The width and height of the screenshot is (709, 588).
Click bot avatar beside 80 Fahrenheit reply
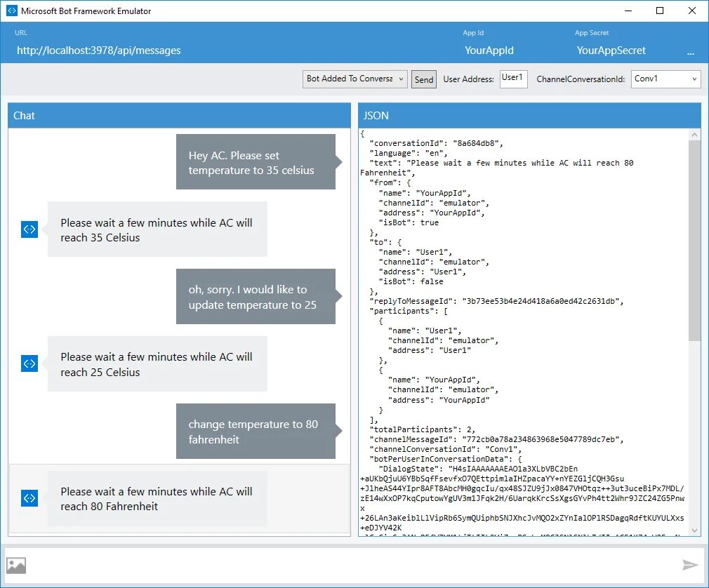29,498
